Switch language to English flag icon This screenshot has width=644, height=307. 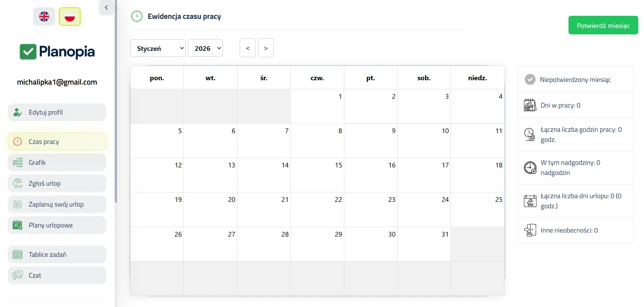pyautogui.click(x=44, y=17)
